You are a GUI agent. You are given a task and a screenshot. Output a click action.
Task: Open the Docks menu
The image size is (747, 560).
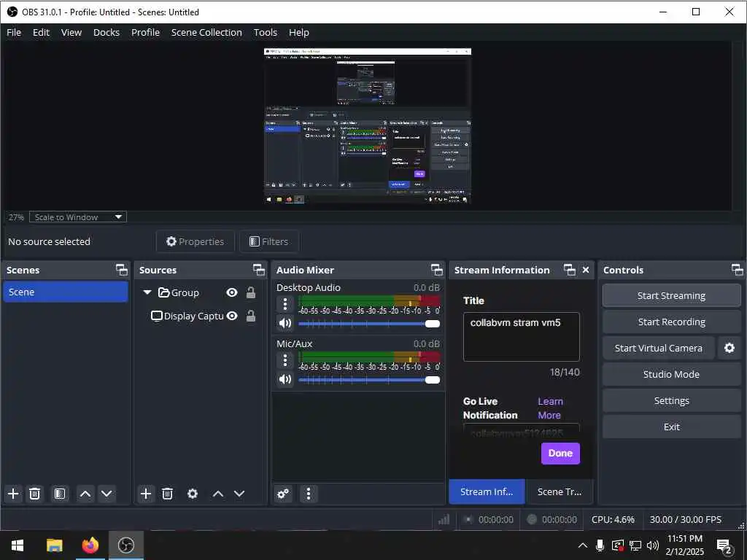[107, 32]
